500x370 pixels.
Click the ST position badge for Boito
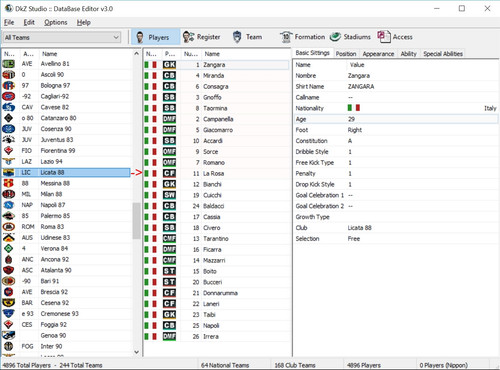[x=169, y=271]
